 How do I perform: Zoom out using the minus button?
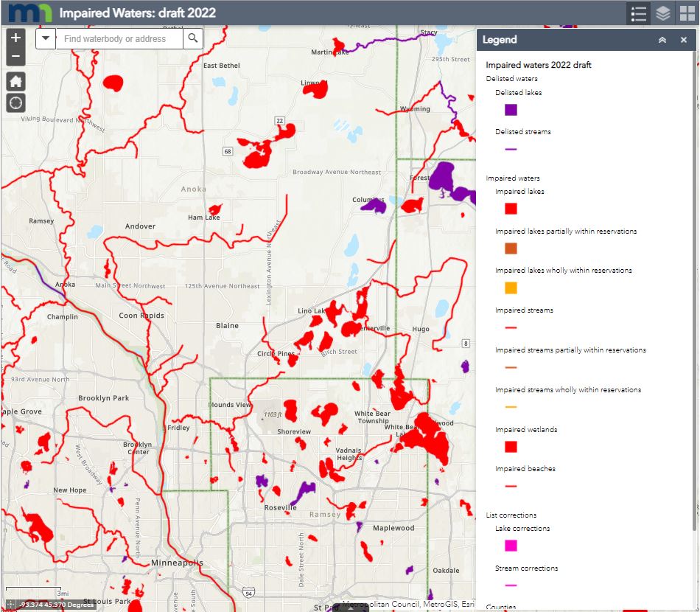point(15,55)
